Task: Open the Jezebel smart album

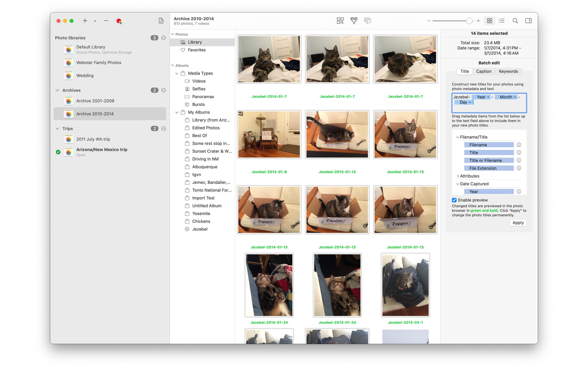Action: pyautogui.click(x=202, y=229)
